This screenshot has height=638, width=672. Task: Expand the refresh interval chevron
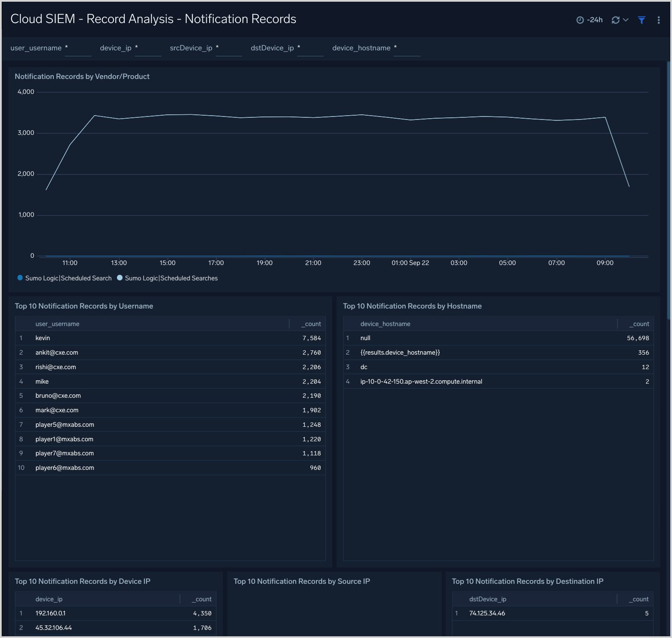pos(626,20)
